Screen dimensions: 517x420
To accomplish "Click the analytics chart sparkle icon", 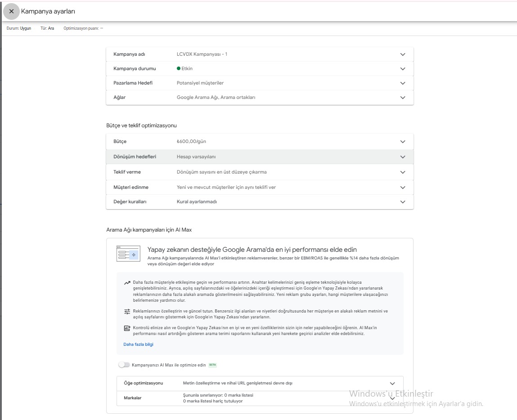I will click(x=127, y=328).
